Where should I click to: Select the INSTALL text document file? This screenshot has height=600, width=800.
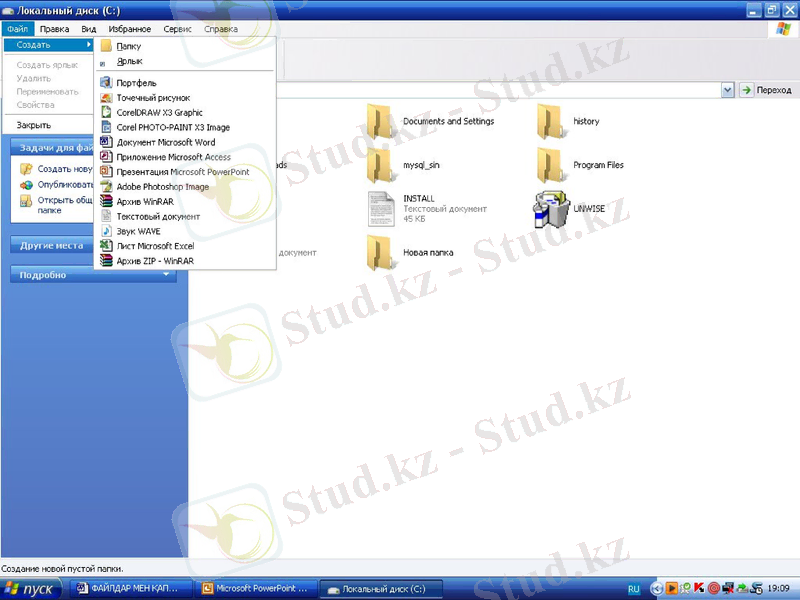[x=381, y=208]
